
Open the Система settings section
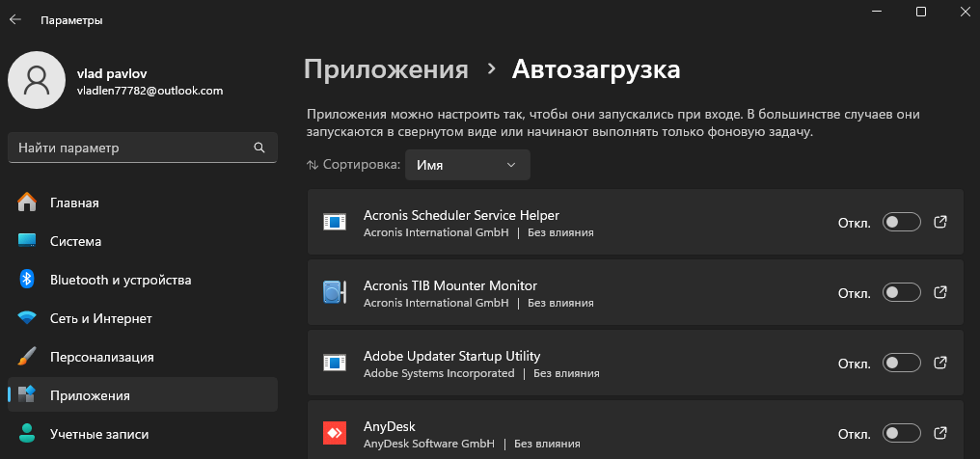[x=143, y=241]
